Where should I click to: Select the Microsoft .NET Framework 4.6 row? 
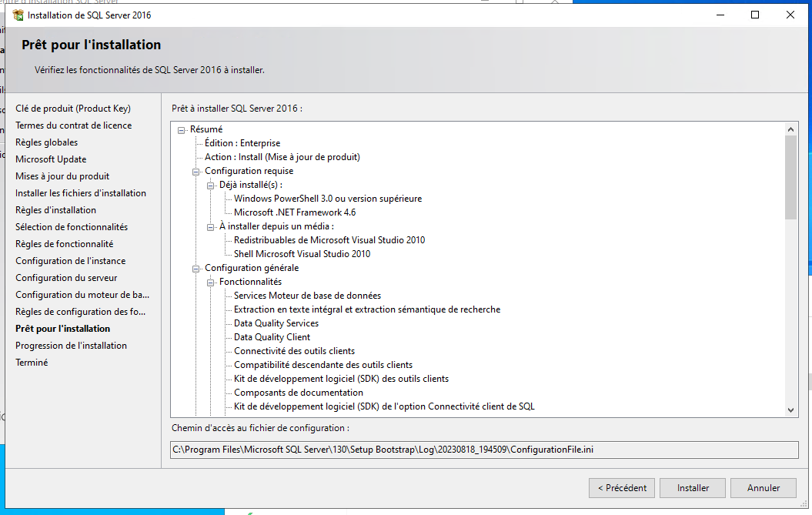click(295, 212)
